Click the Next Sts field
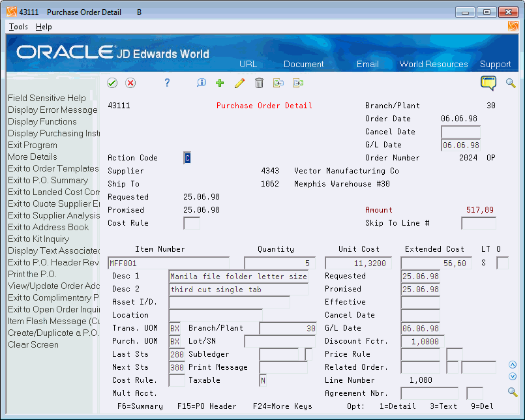This screenshot has width=525, height=420. tap(177, 367)
